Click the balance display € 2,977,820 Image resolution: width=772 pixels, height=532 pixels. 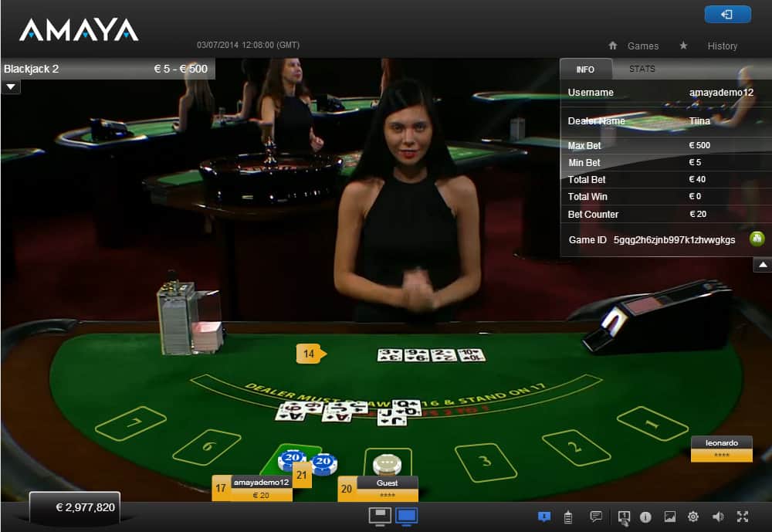click(75, 507)
